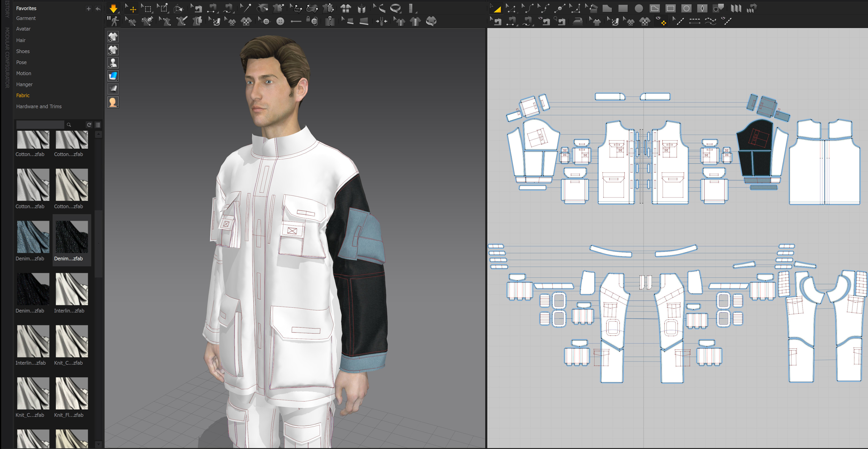Screen dimensions: 868x449
Task: Select the Zipper tool
Action: [330, 21]
